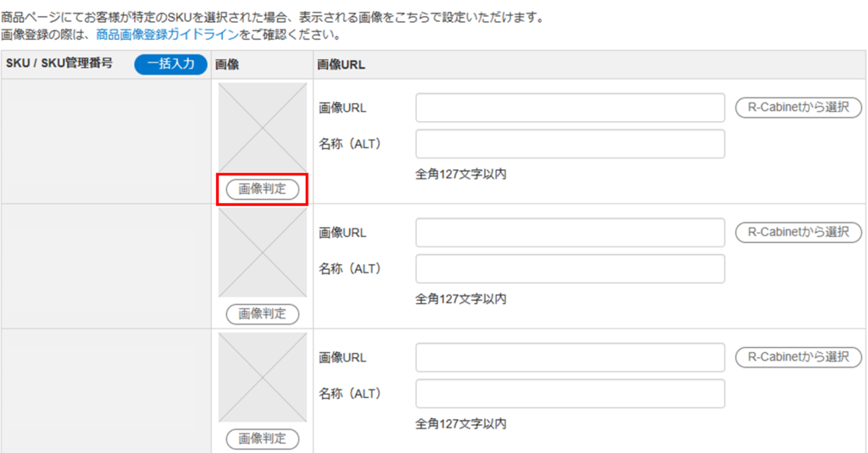Click first row's R-Cabinetから選択 button
The width and height of the screenshot is (868, 453).
pyautogui.click(x=798, y=108)
